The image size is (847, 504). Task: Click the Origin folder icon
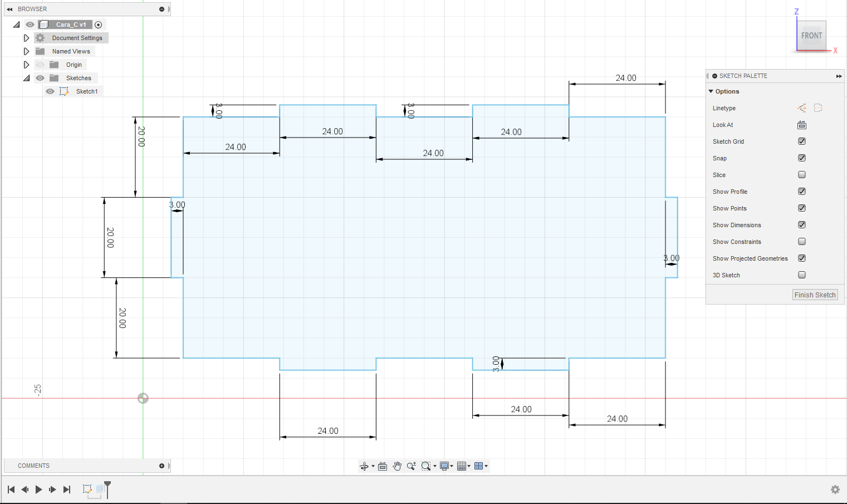(x=54, y=65)
